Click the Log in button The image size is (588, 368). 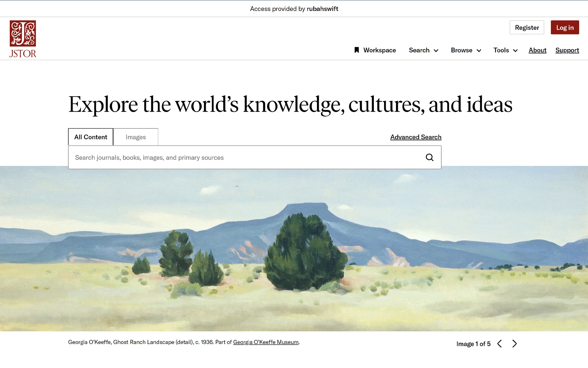pyautogui.click(x=565, y=28)
